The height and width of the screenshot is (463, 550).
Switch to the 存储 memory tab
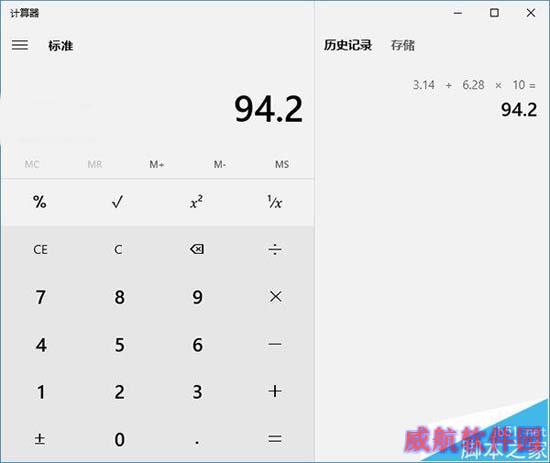pos(403,45)
